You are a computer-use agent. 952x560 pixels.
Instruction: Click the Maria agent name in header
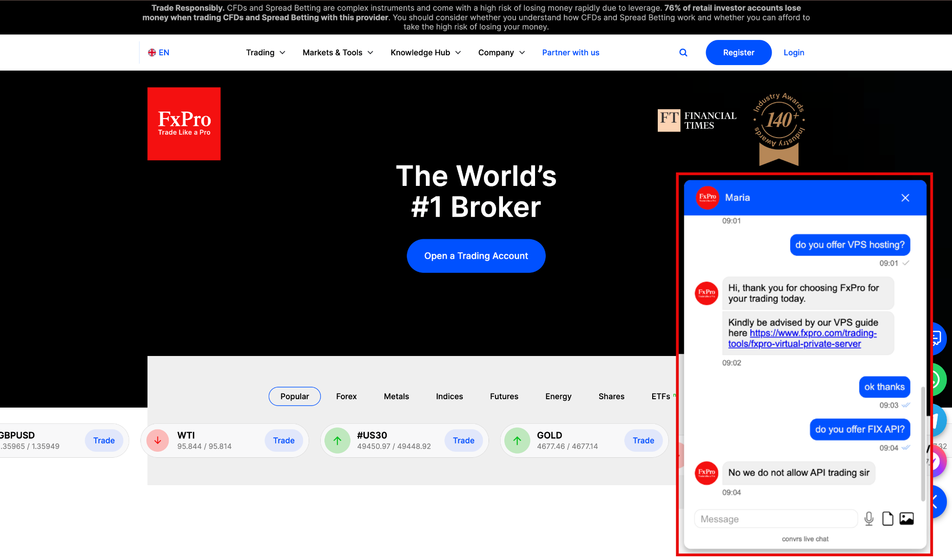[x=737, y=198]
